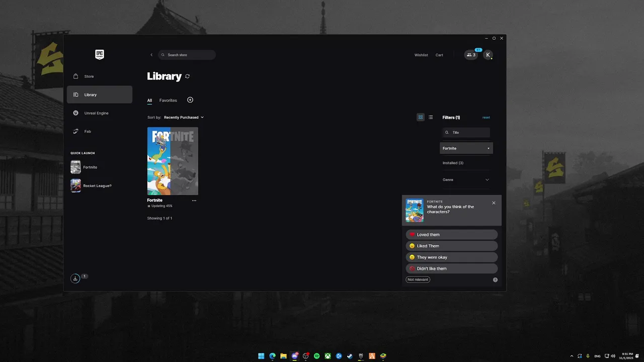644x362 pixels.
Task: Open Fab in the sidebar
Action: point(100,131)
